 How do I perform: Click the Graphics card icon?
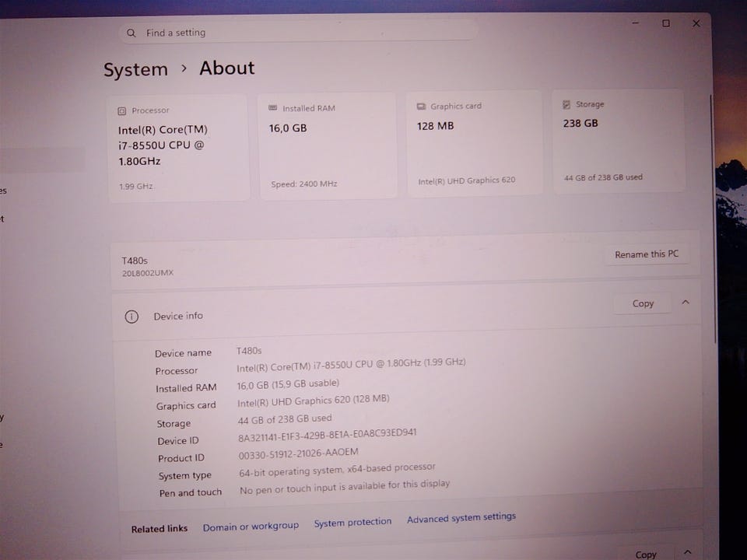[x=421, y=107]
